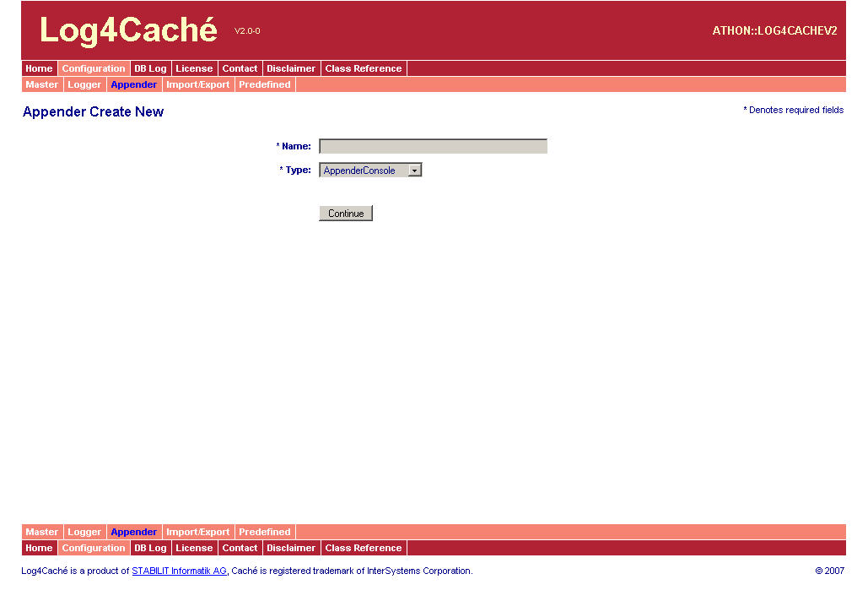Focus the Name input field
The height and width of the screenshot is (601, 868).
[x=433, y=146]
